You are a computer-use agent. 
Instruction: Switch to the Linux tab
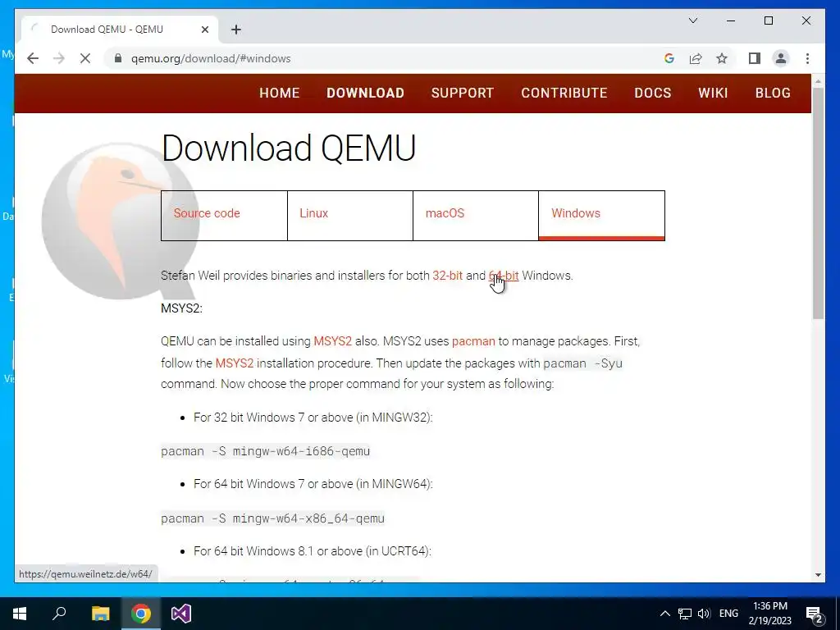coord(349,216)
